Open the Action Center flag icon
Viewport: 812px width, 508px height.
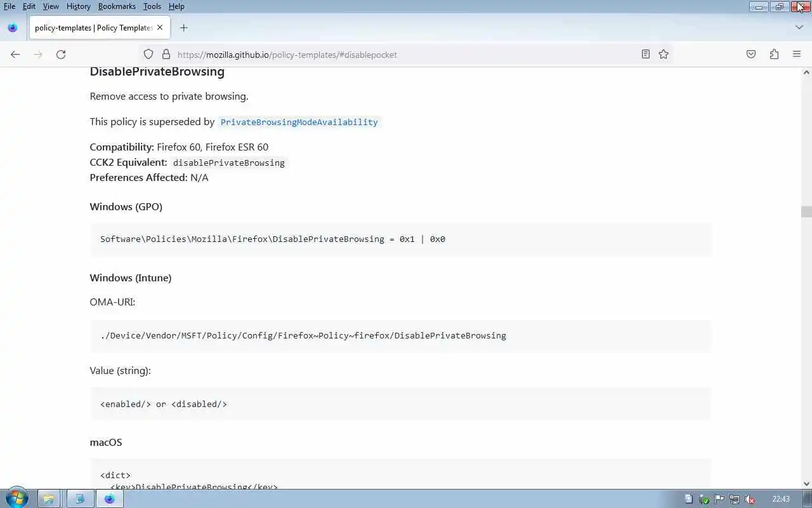tap(719, 499)
